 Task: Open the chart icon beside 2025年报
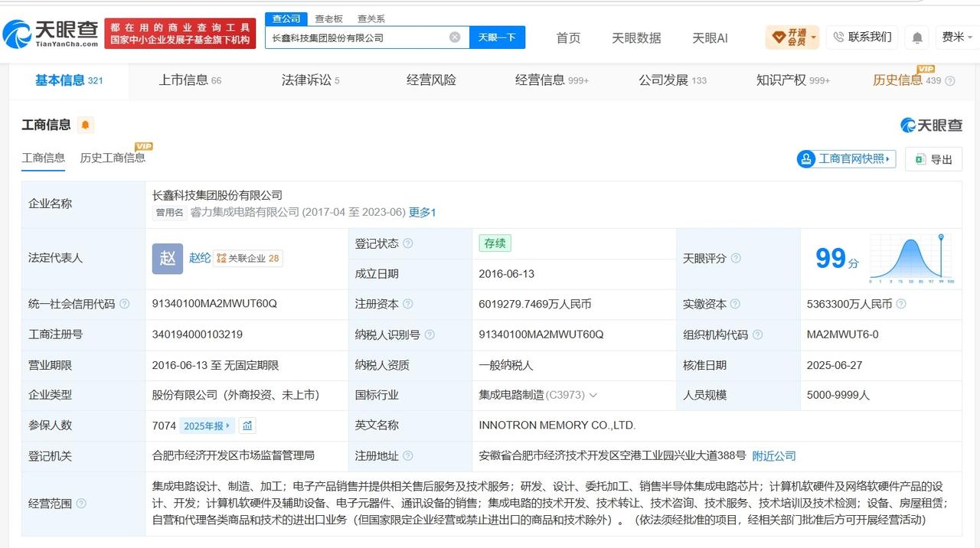click(247, 426)
